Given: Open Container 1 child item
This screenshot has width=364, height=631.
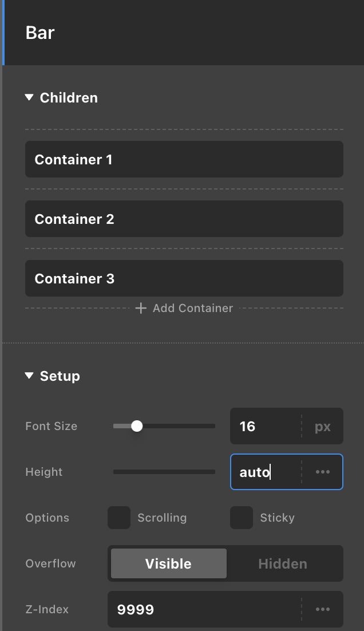Looking at the screenshot, I should pyautogui.click(x=184, y=159).
